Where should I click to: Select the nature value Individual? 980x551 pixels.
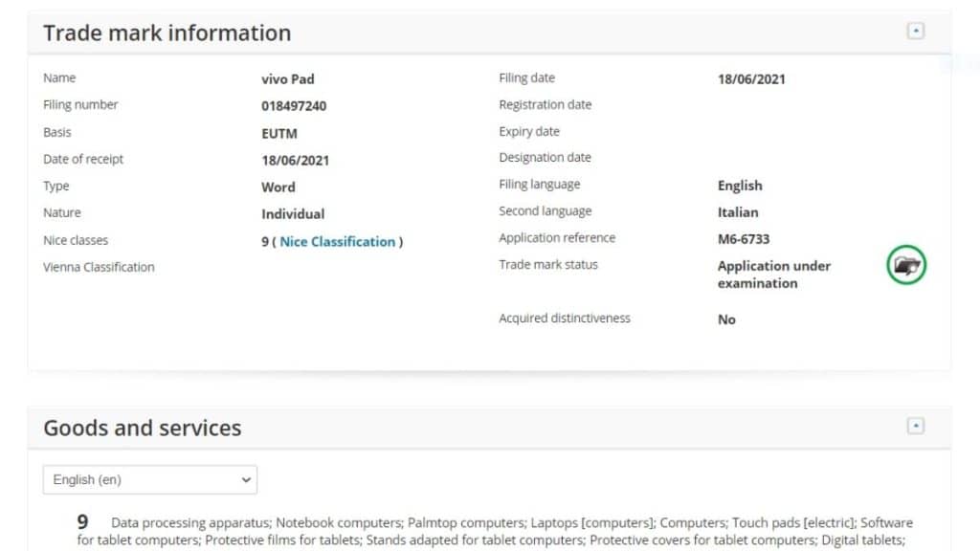(x=293, y=214)
